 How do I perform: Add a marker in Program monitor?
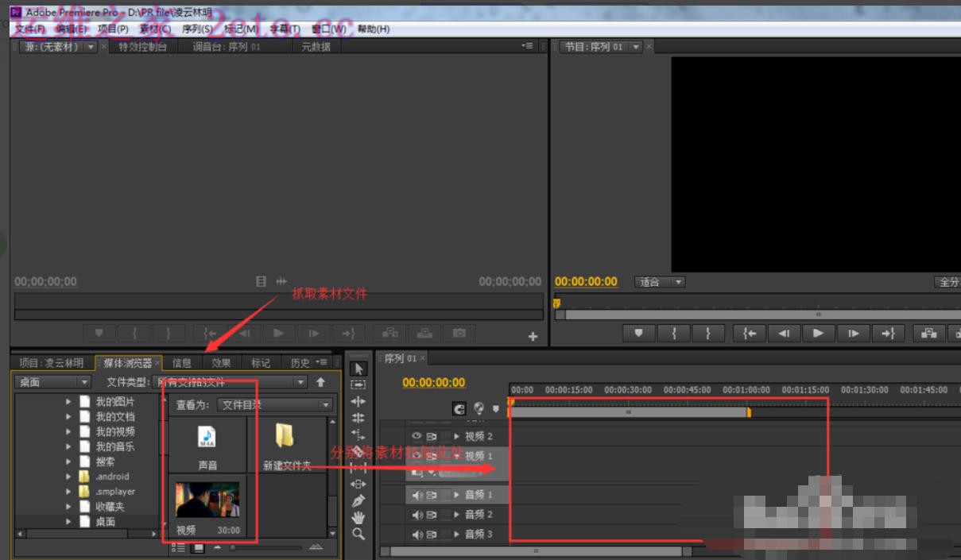tap(639, 334)
